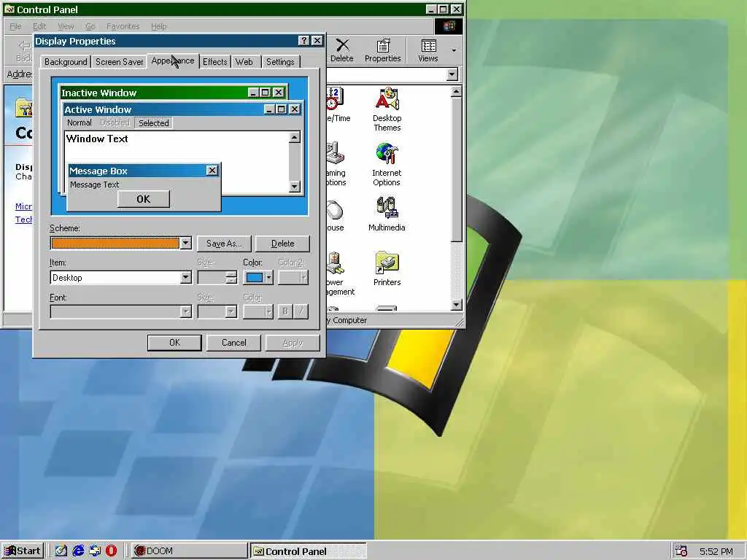This screenshot has height=560, width=747.
Task: Expand the Scheme dropdown list
Action: click(x=186, y=244)
